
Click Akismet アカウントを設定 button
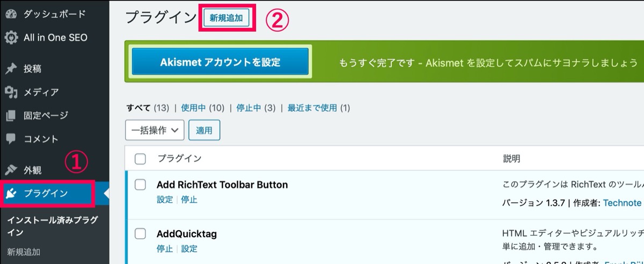click(x=221, y=62)
